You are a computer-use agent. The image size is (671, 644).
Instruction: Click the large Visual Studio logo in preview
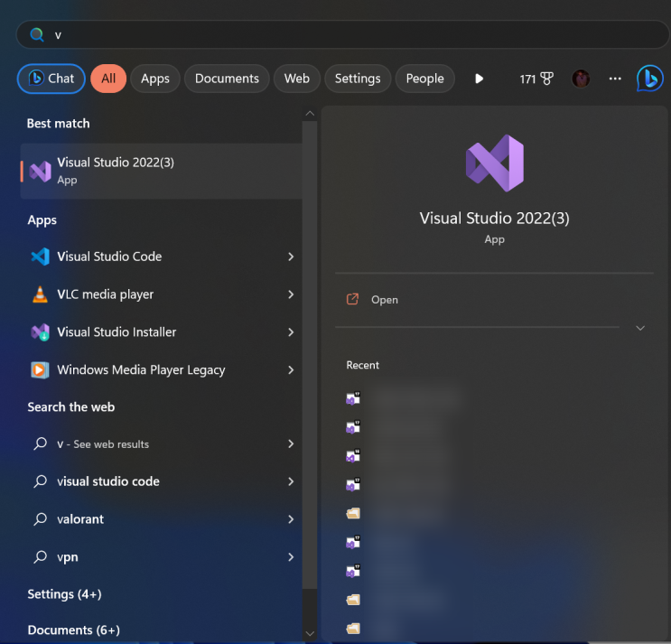coord(495,163)
